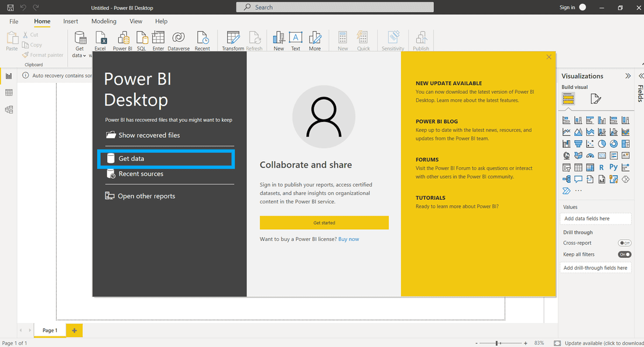Add a Python (Py) visual

[614, 167]
